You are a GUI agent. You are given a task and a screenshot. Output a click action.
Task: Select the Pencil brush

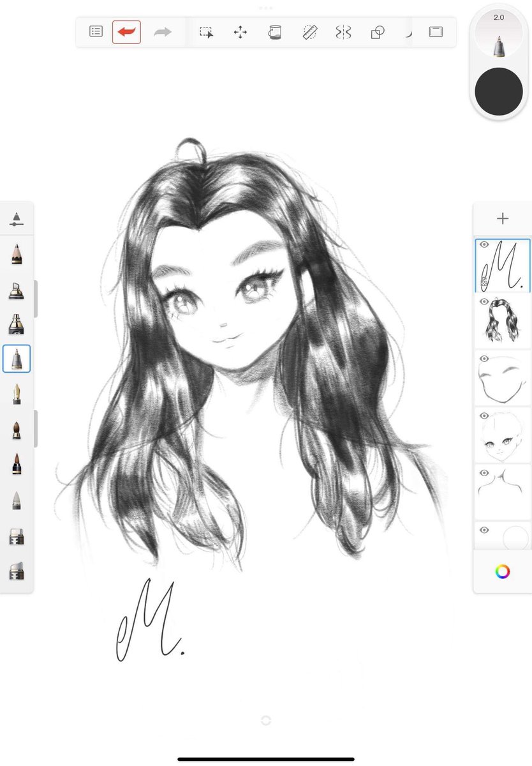pos(17,254)
